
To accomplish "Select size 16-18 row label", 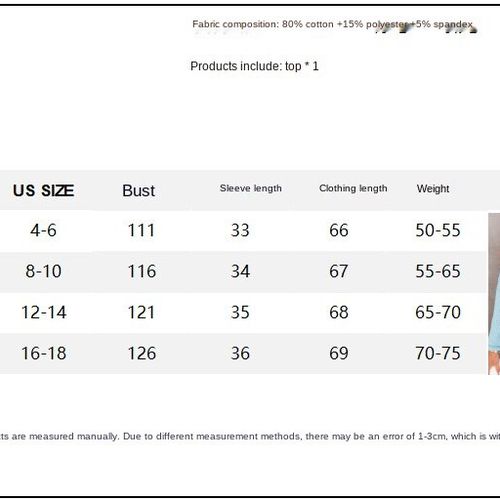I will point(44,353).
